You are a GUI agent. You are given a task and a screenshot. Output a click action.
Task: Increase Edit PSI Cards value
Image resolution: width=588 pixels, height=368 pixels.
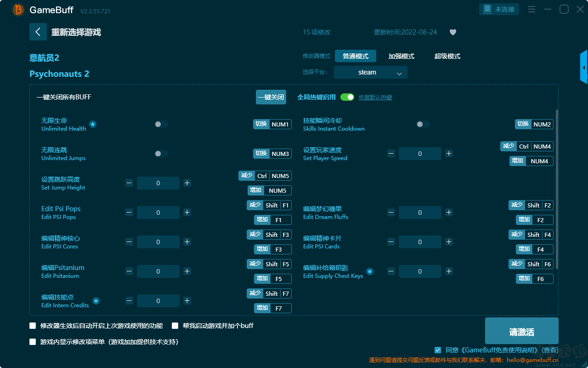(x=449, y=242)
